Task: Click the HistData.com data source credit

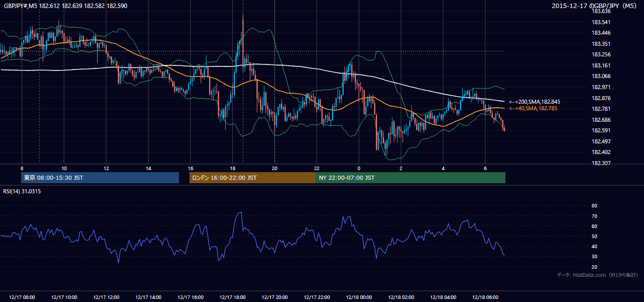Action: [598, 275]
